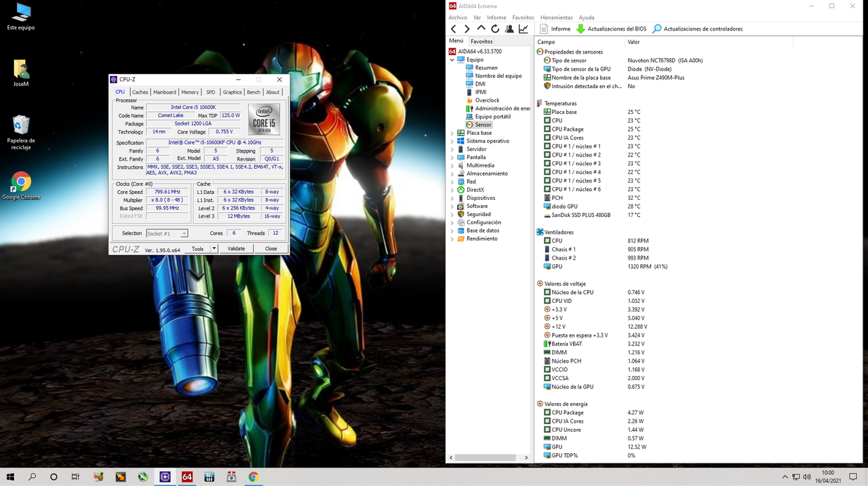Select AIDA64 v6.33.5700 root node
This screenshot has width=868, height=494.
click(x=475, y=52)
